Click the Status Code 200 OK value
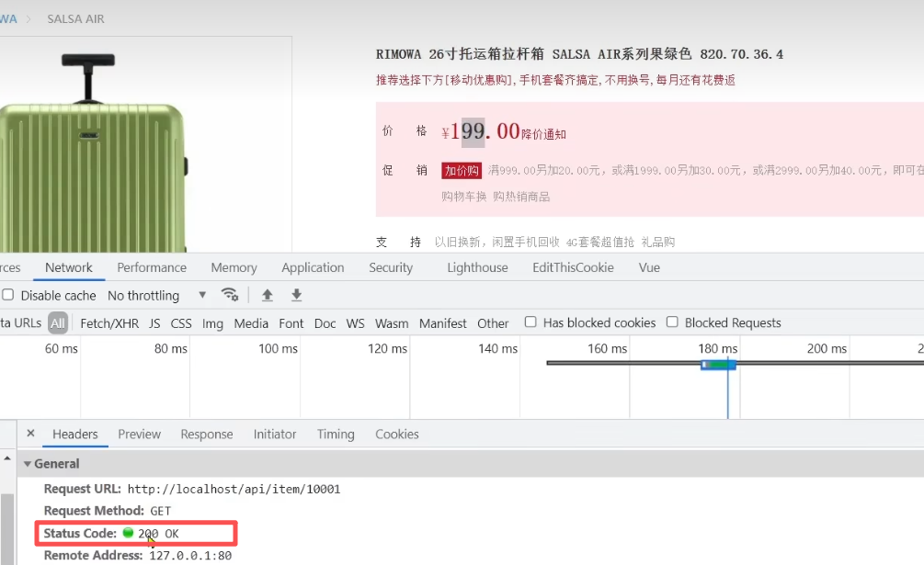The width and height of the screenshot is (924, 565). [158, 533]
